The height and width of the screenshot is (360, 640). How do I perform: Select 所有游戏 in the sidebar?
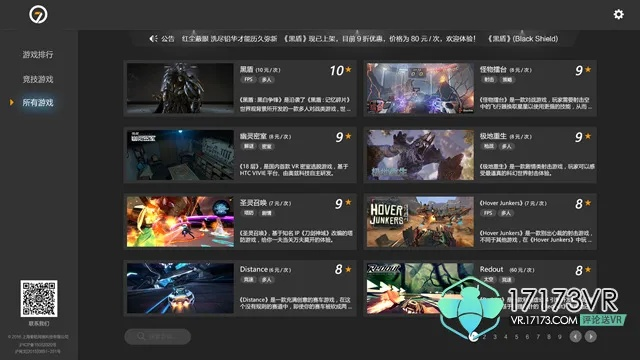tap(38, 102)
